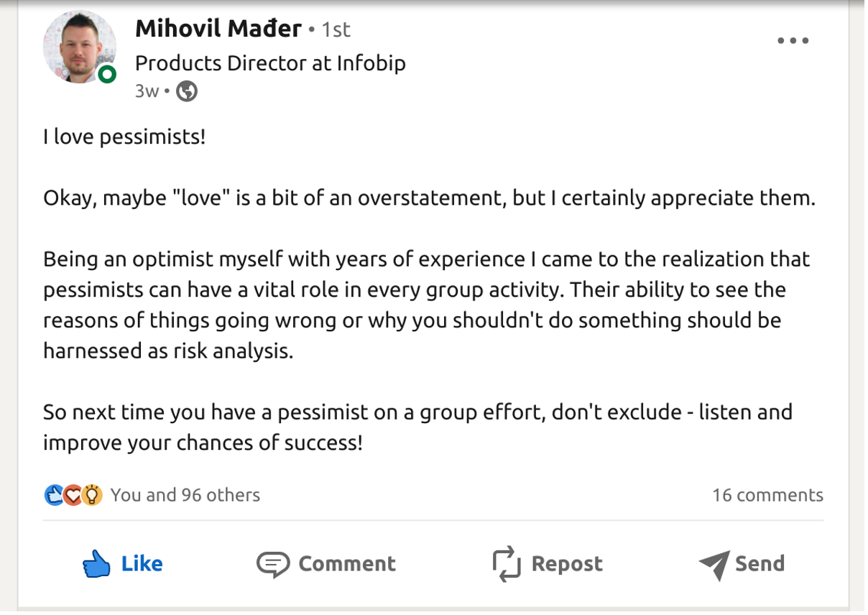Click the Send paper plane icon

click(714, 564)
